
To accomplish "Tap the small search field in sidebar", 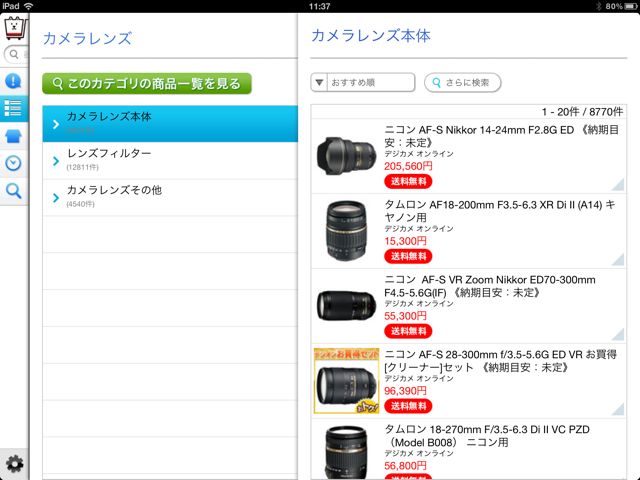I will 16,54.
